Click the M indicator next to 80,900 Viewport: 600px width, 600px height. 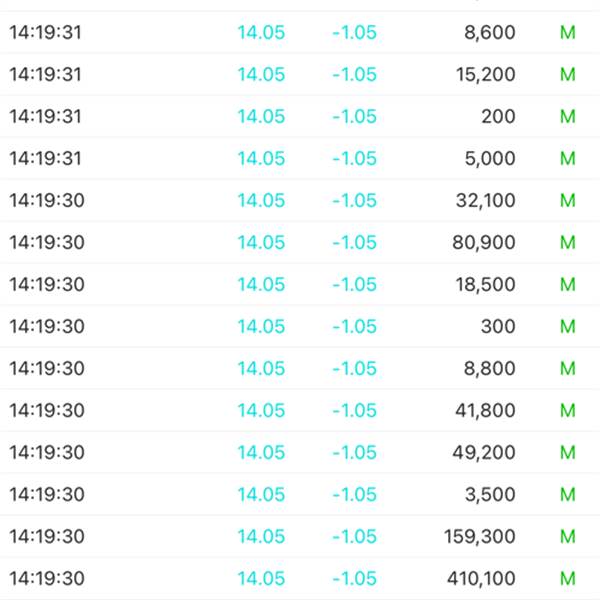click(568, 242)
